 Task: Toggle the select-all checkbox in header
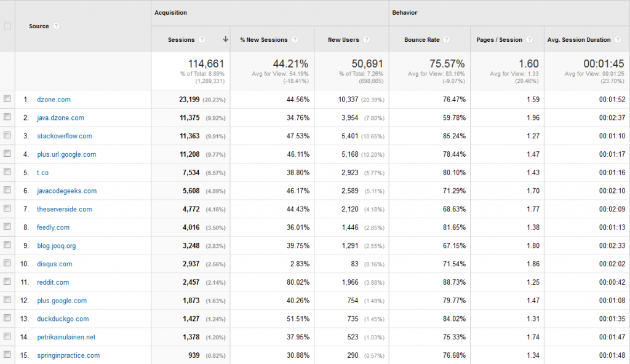7,26
